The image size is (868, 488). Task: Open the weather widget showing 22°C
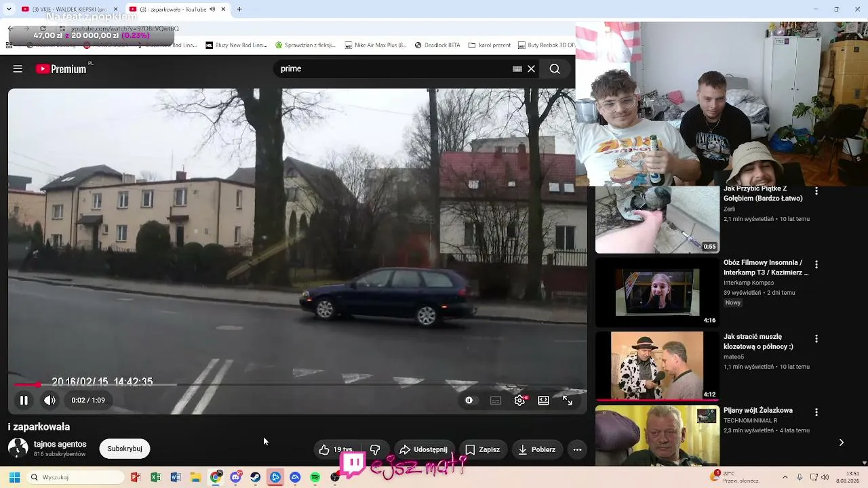point(735,477)
